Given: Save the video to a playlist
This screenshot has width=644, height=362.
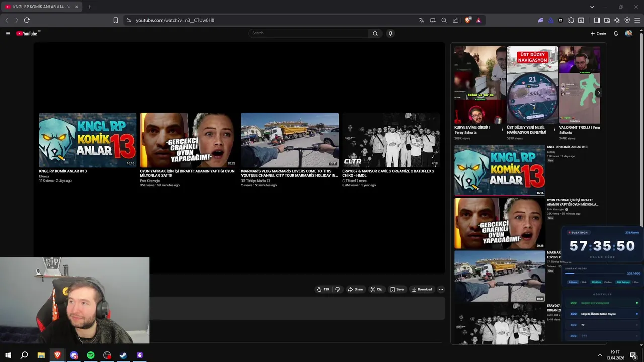Looking at the screenshot, I should point(397,289).
